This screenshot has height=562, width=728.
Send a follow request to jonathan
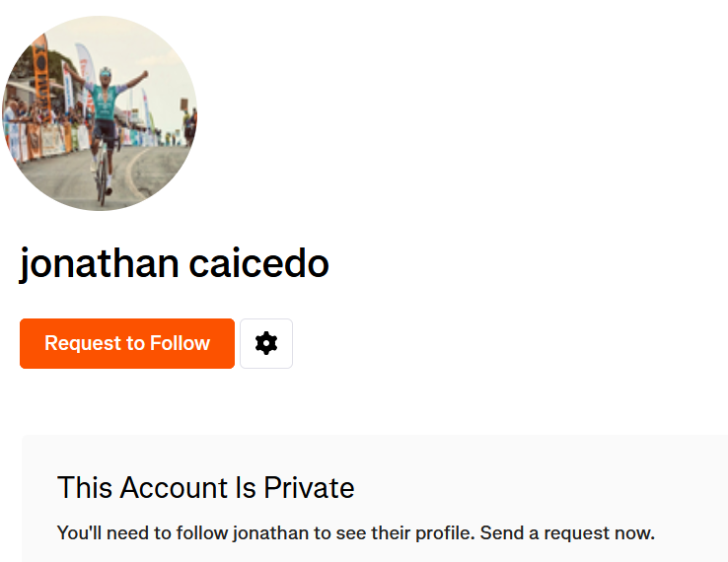(x=127, y=343)
